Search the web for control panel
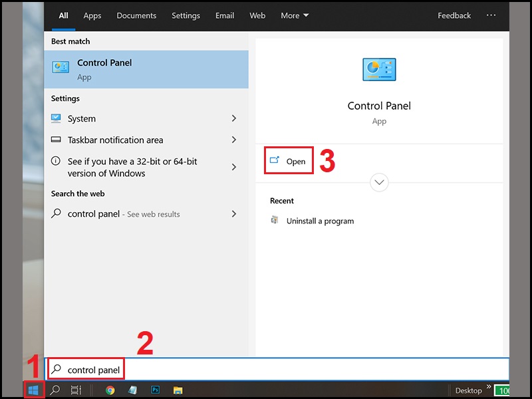532x399 pixels. point(146,213)
